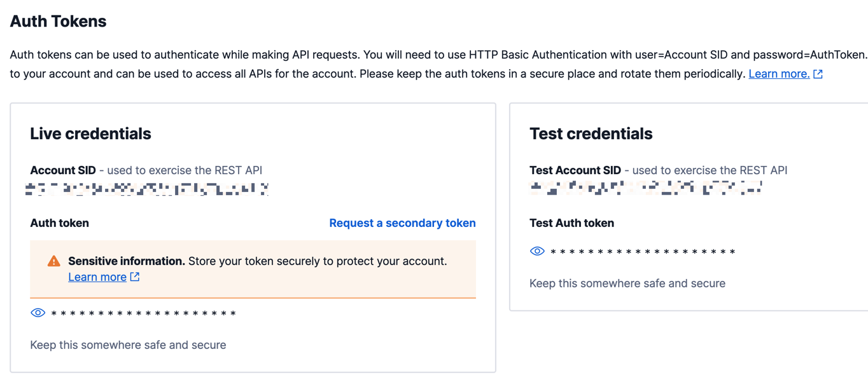Image resolution: width=868 pixels, height=389 pixels.
Task: Click the orange warning triangle icon
Action: coord(54,261)
